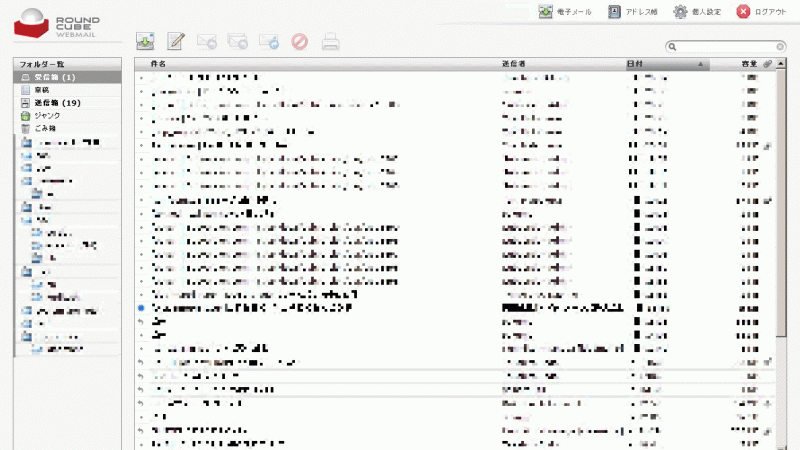Click the forward message icon
800x450 pixels.
point(268,41)
